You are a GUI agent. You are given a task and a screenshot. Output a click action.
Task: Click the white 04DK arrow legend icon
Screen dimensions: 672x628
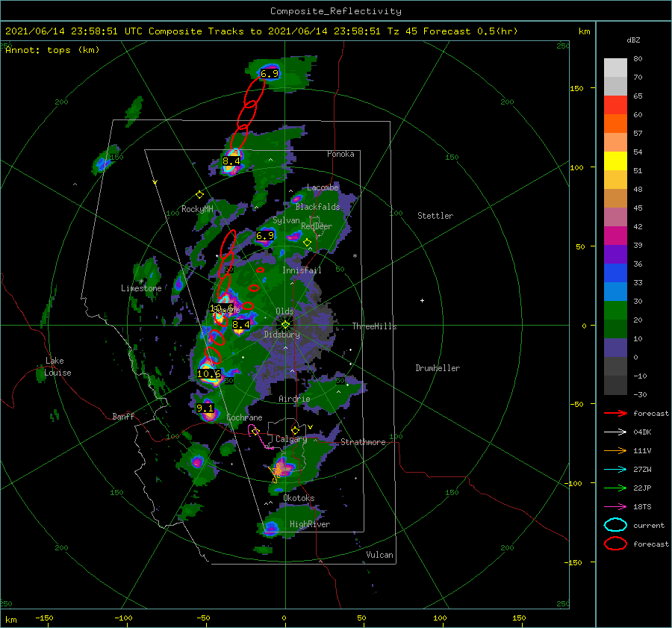tap(615, 432)
